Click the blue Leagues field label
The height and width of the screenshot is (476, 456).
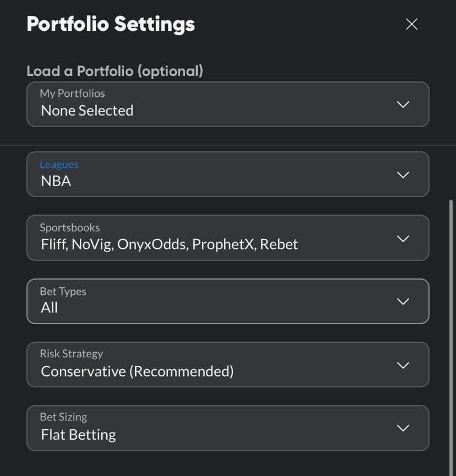coord(59,165)
